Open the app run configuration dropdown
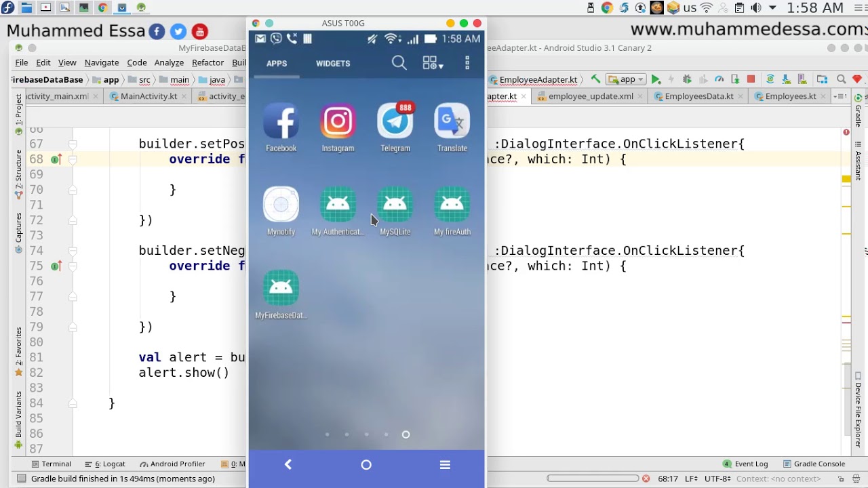 pyautogui.click(x=626, y=79)
